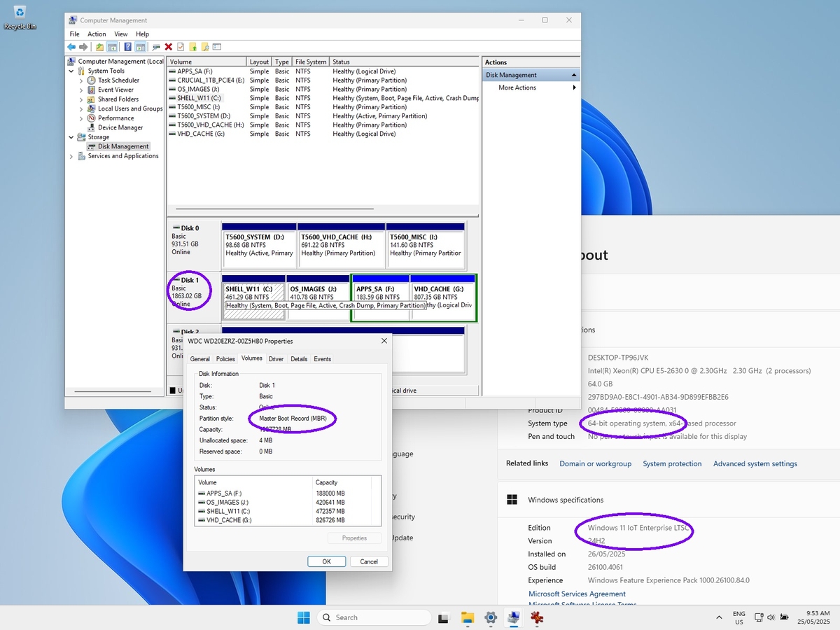Toggle the Show/Hide Action Pane toolbar icon
The height and width of the screenshot is (630, 840).
[x=140, y=47]
